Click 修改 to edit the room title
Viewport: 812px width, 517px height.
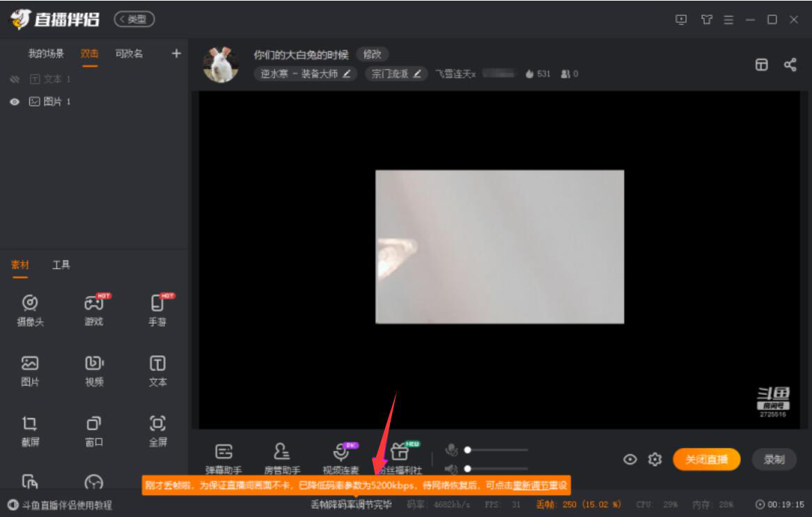click(x=373, y=54)
